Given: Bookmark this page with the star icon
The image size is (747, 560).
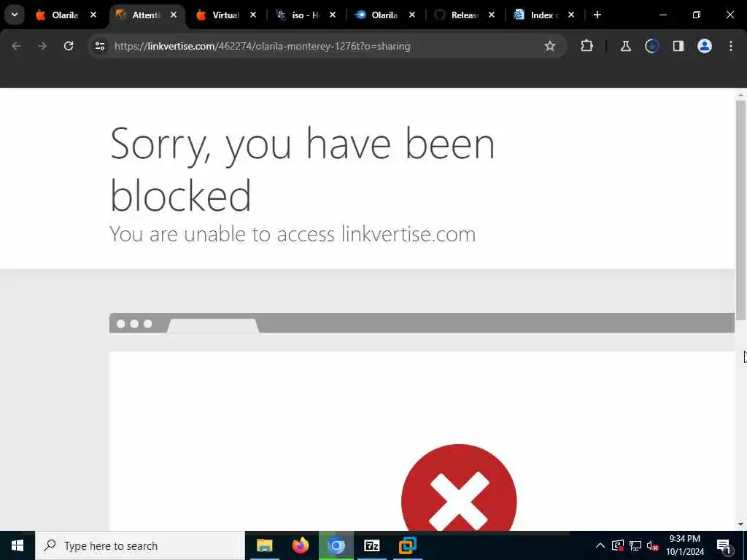Looking at the screenshot, I should click(550, 46).
